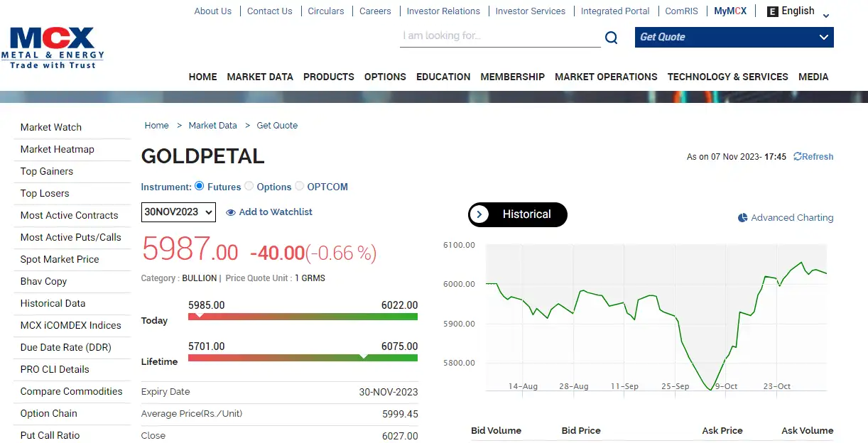
Task: Click the magnifier in the 'I am looking for' search bar
Action: click(611, 38)
